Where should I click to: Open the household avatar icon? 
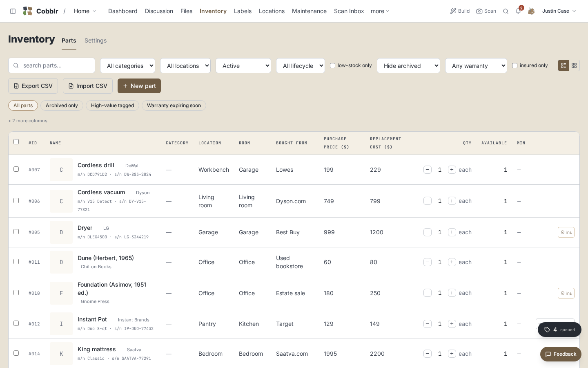coord(531,11)
